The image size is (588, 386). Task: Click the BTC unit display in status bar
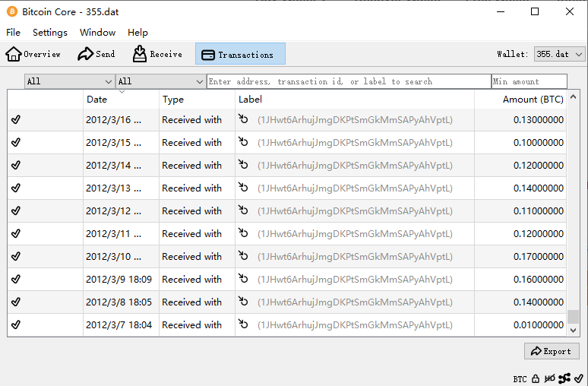point(520,378)
